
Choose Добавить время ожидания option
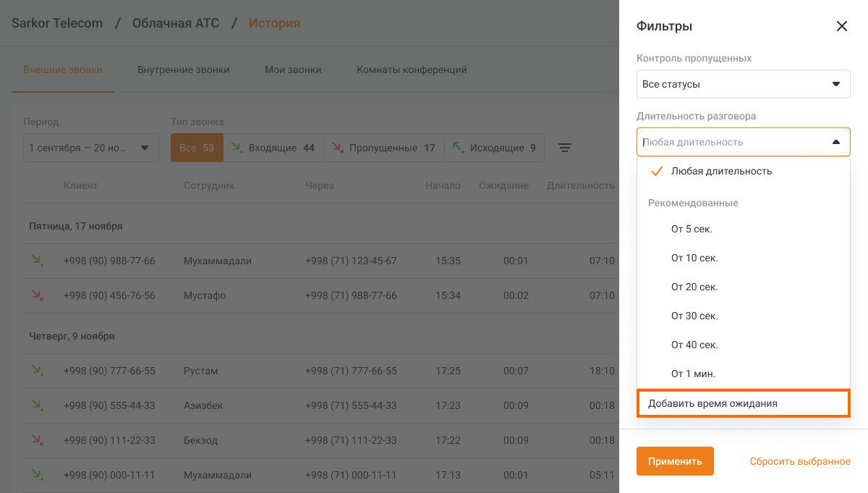click(x=743, y=403)
